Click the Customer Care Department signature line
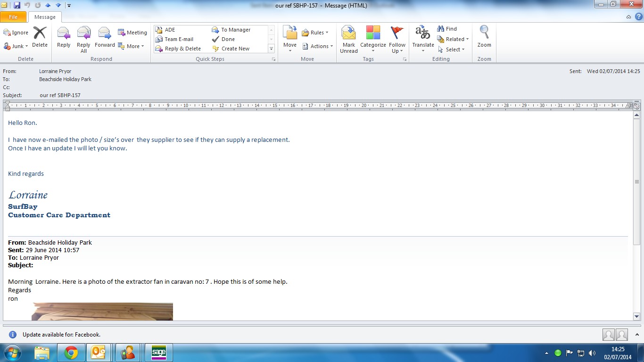The height and width of the screenshot is (362, 644). coord(59,215)
